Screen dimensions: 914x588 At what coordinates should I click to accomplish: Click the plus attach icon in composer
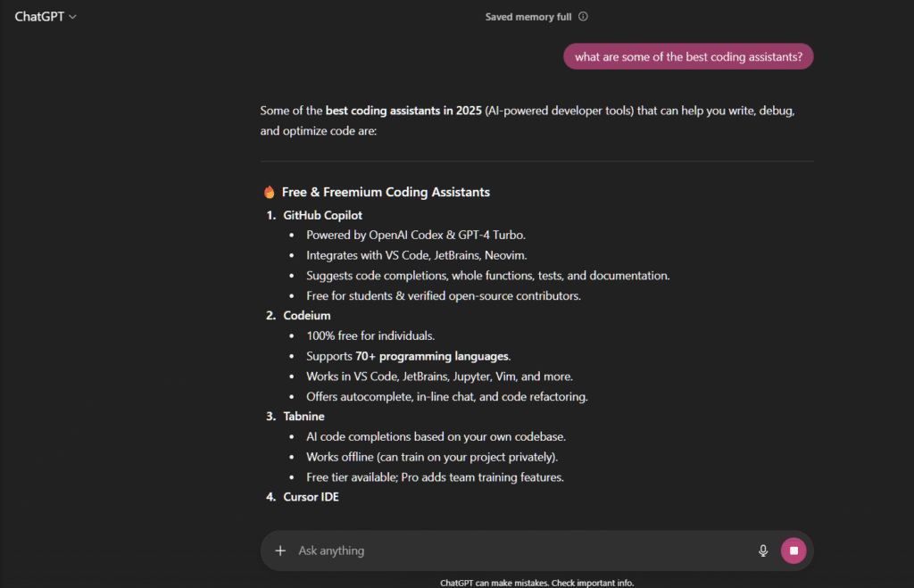(x=280, y=551)
